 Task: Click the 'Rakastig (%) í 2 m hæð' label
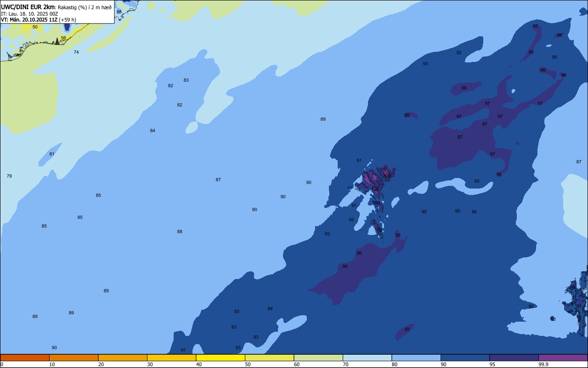click(x=85, y=7)
